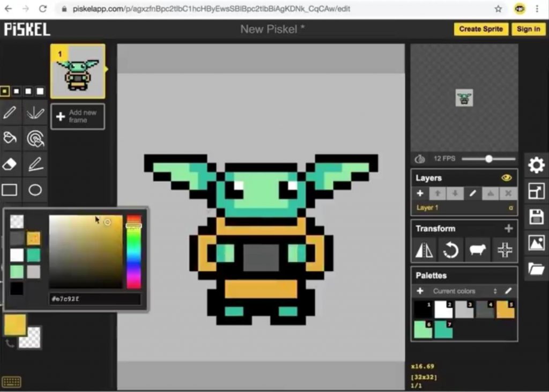This screenshot has width=549, height=392.
Task: Align image to the center
Action: pos(505,250)
